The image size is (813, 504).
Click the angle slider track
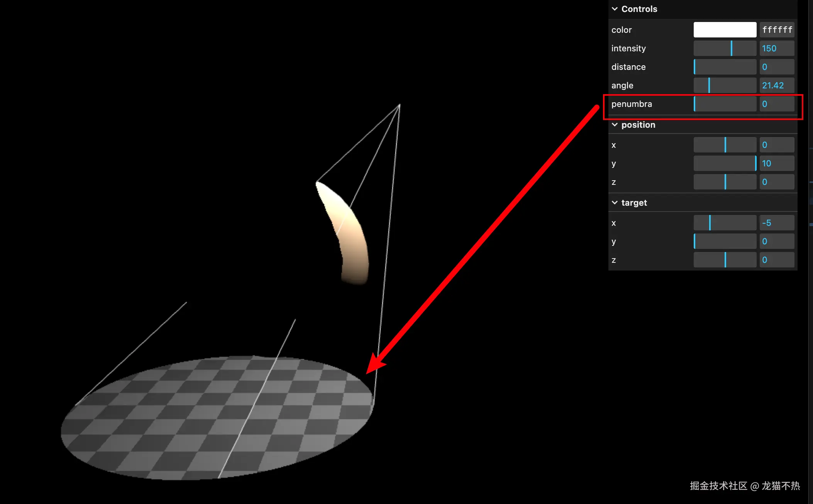tap(725, 85)
